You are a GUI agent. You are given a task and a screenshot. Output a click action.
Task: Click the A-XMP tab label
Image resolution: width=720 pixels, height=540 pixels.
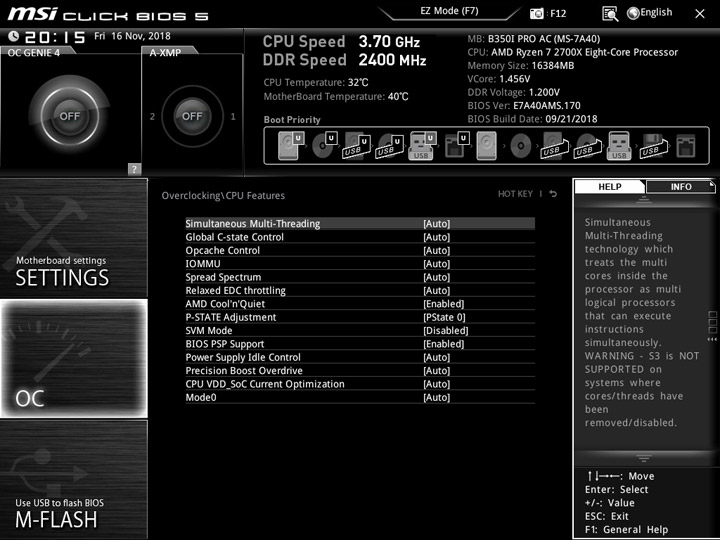click(x=165, y=52)
